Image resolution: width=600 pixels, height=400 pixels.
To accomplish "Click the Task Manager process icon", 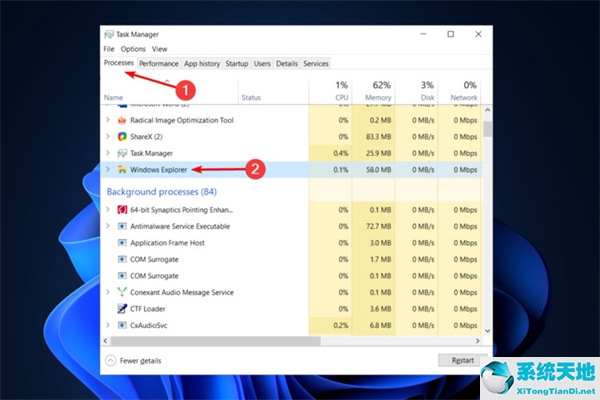I will click(x=122, y=153).
